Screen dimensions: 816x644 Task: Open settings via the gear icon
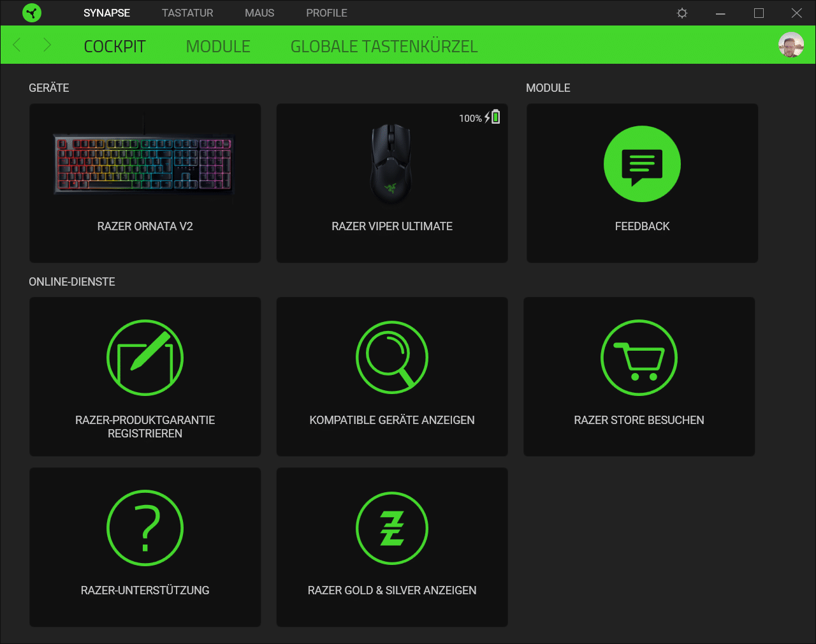(x=682, y=13)
